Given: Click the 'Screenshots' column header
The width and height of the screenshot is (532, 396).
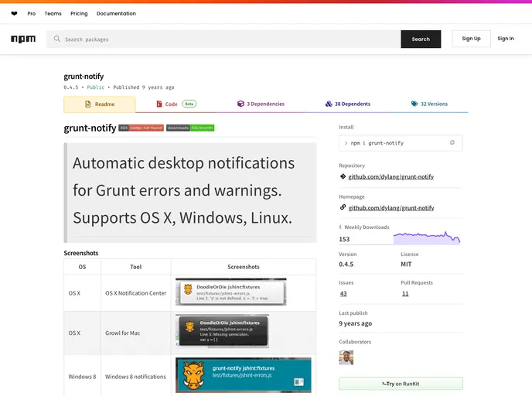Looking at the screenshot, I should (244, 267).
